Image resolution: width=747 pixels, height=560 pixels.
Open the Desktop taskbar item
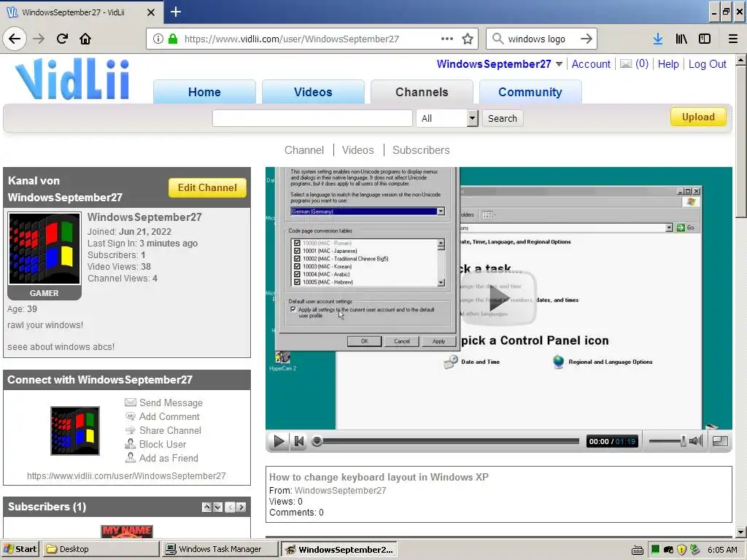click(x=101, y=549)
